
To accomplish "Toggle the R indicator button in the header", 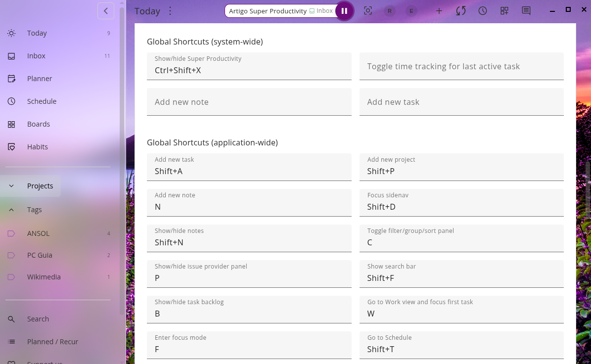I will tap(390, 11).
